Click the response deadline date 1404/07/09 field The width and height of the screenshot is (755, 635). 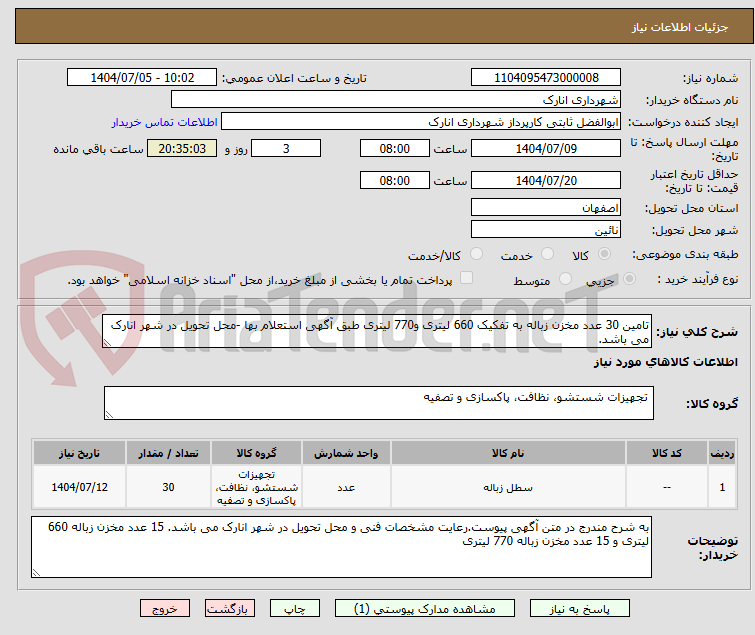point(546,148)
